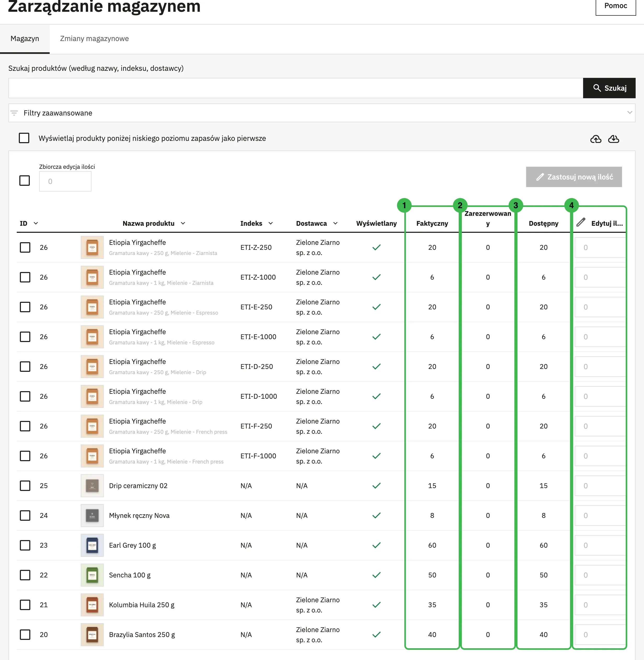
Task: Enable showing low stock products first
Action: (x=24, y=138)
